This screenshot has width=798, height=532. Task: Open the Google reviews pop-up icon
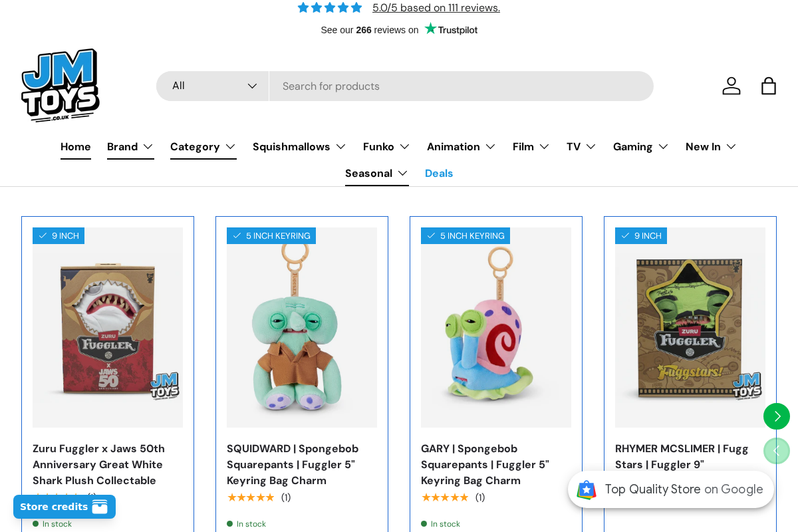click(x=586, y=489)
